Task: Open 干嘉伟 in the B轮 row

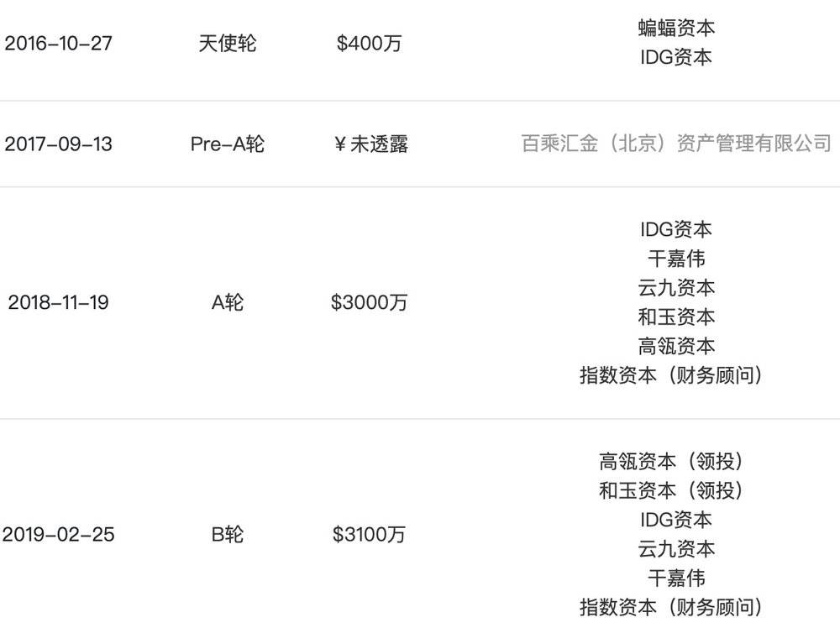Action: 676,578
